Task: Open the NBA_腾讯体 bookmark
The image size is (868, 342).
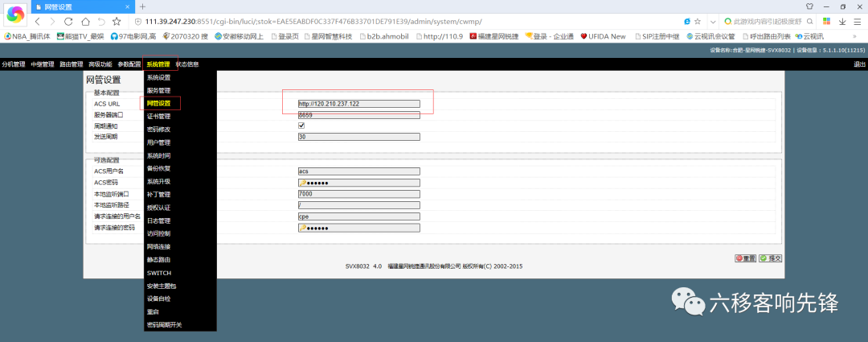Action: click(x=27, y=36)
